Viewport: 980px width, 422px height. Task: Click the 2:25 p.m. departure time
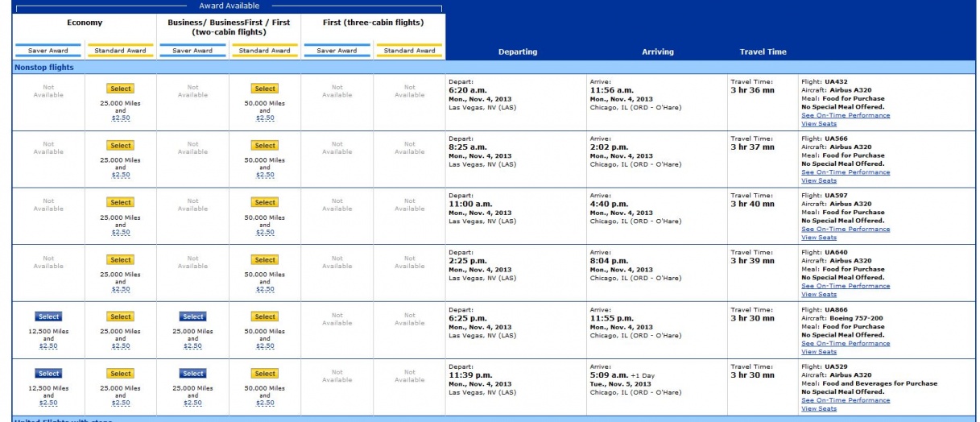click(x=468, y=261)
